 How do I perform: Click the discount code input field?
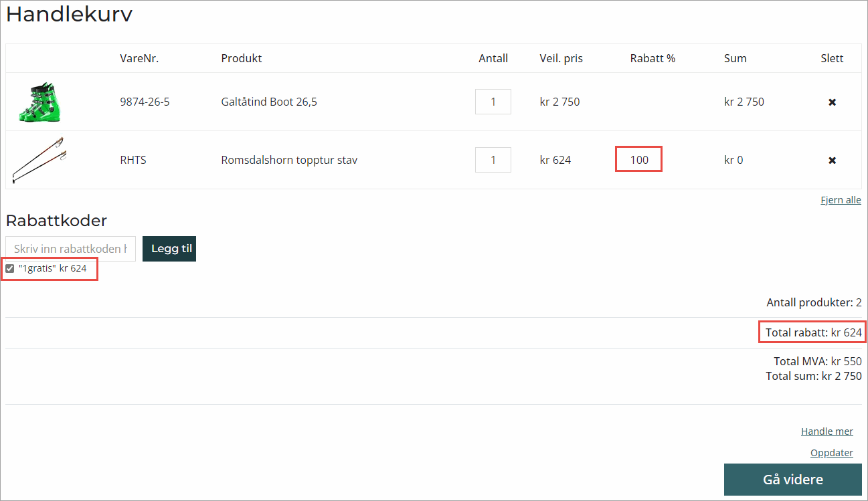point(71,249)
